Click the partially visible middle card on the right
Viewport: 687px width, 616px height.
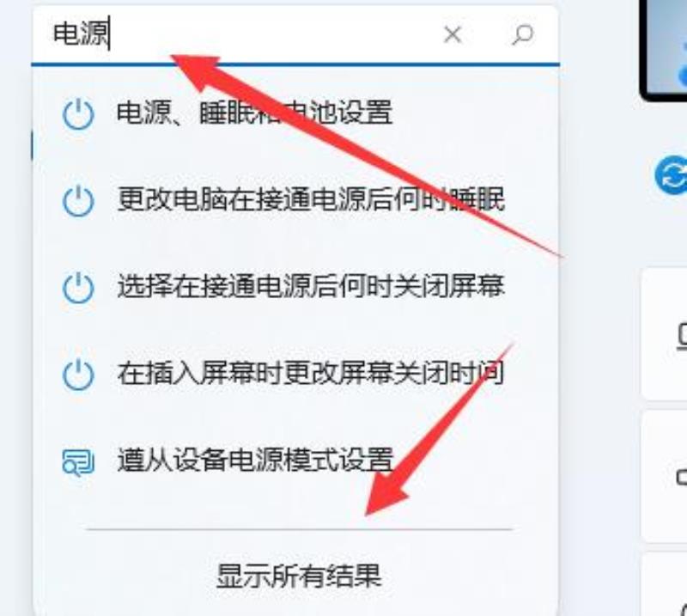coord(664,477)
